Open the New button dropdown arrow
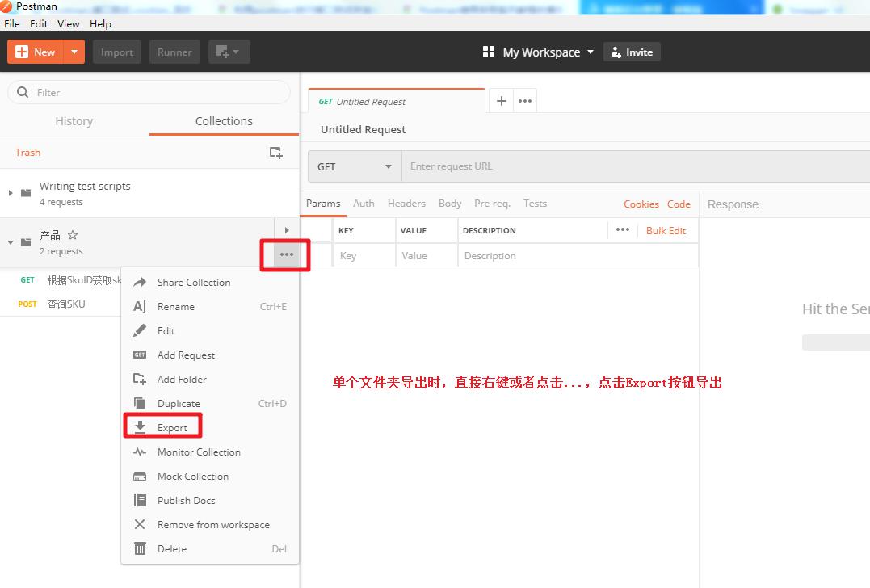 [74, 52]
